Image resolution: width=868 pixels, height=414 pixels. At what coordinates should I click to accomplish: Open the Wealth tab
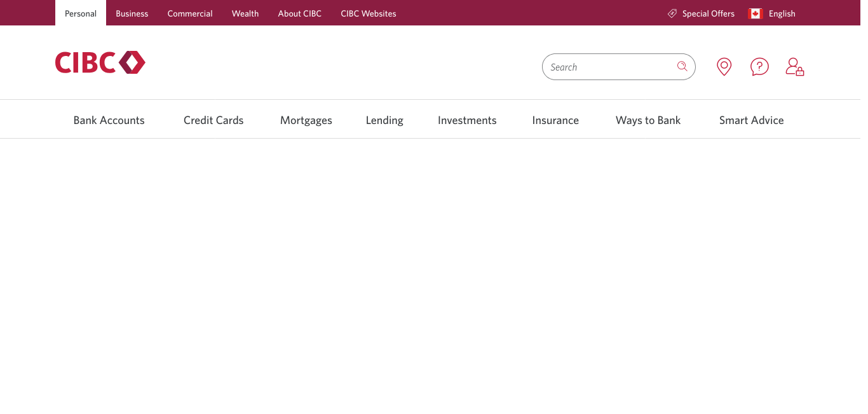[x=245, y=13]
